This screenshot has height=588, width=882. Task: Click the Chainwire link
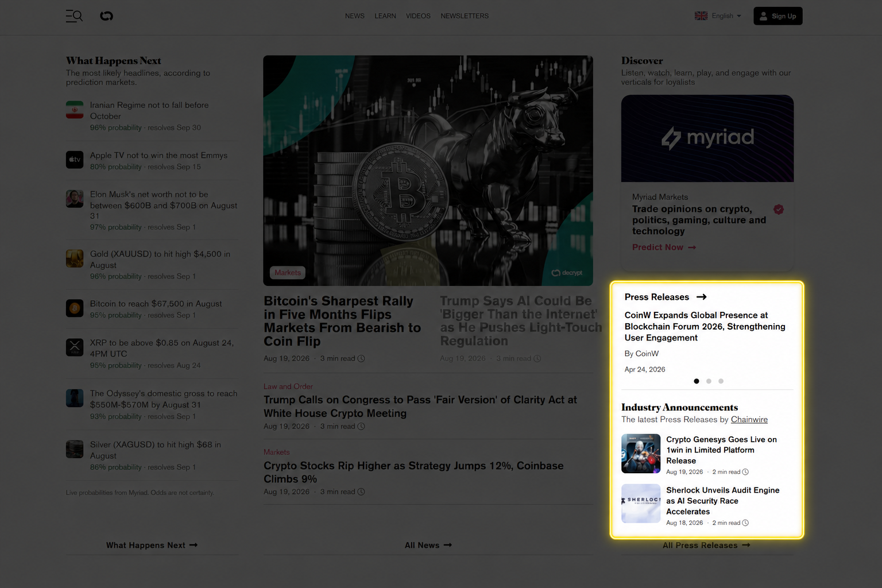[x=749, y=420]
